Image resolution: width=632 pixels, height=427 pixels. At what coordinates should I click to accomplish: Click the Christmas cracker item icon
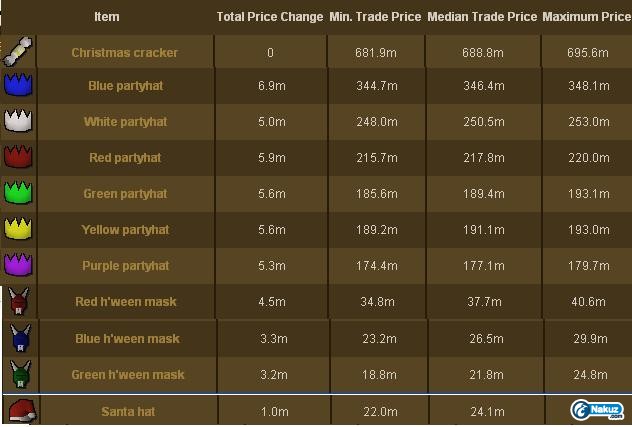pos(18,51)
